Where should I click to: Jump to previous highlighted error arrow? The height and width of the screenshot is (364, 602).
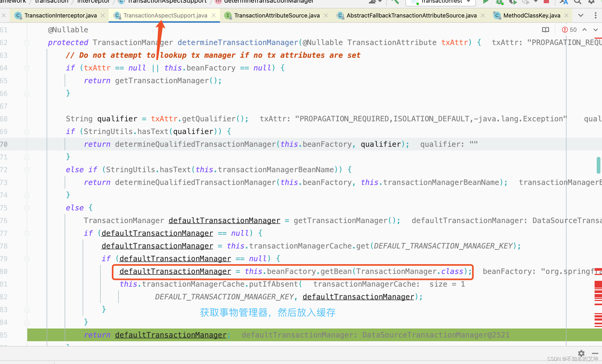[x=585, y=30]
